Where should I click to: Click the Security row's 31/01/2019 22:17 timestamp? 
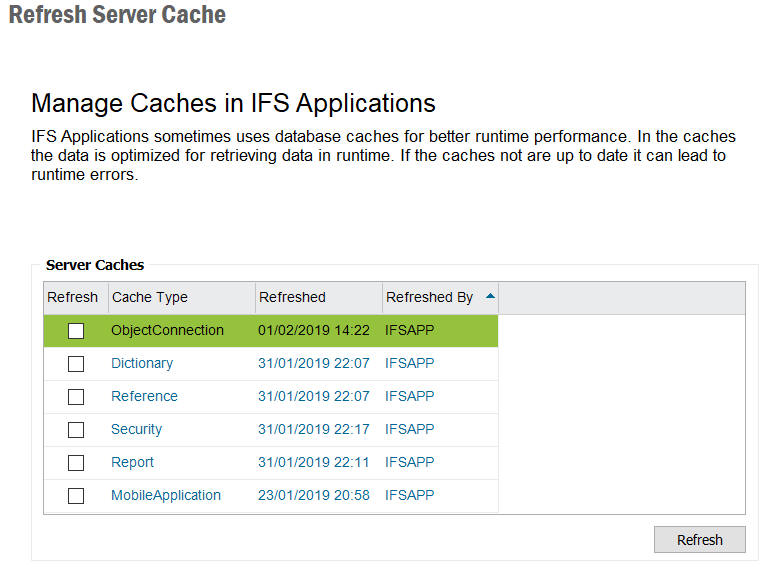(x=313, y=429)
